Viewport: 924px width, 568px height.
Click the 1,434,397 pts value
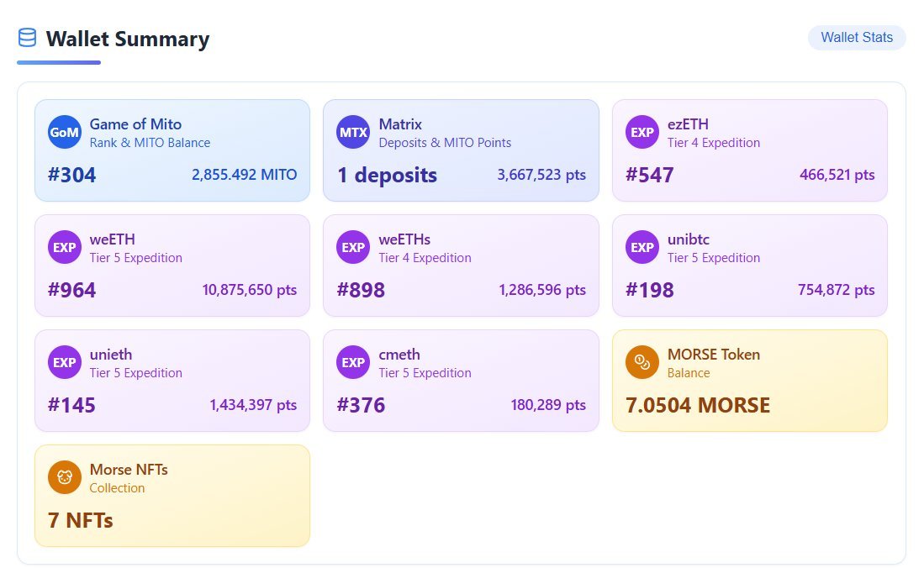pos(253,405)
